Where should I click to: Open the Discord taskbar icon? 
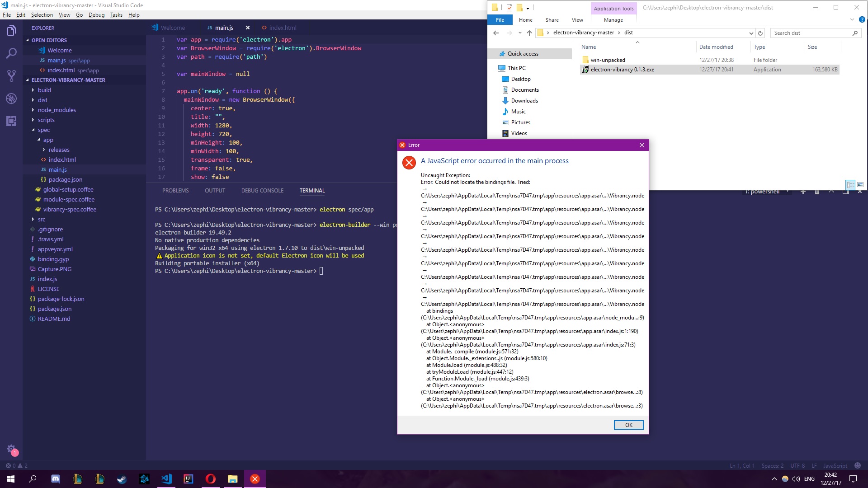(x=56, y=479)
